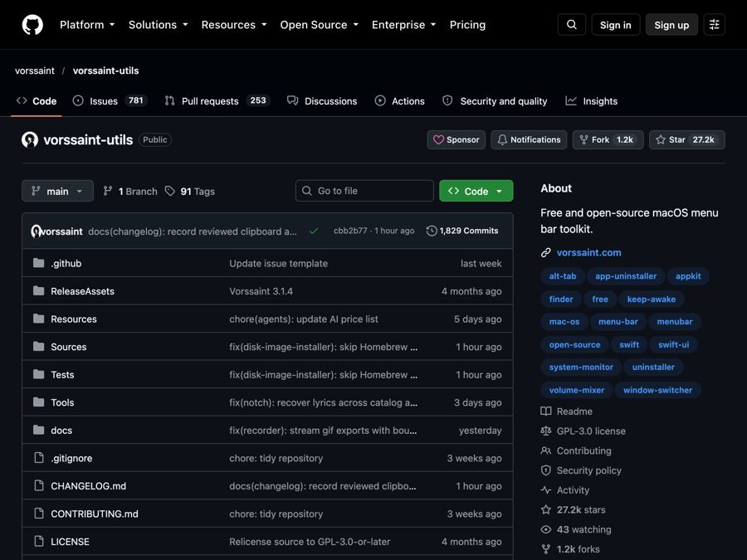Click the commit status green checkmark
The image size is (747, 560).
pyautogui.click(x=314, y=231)
